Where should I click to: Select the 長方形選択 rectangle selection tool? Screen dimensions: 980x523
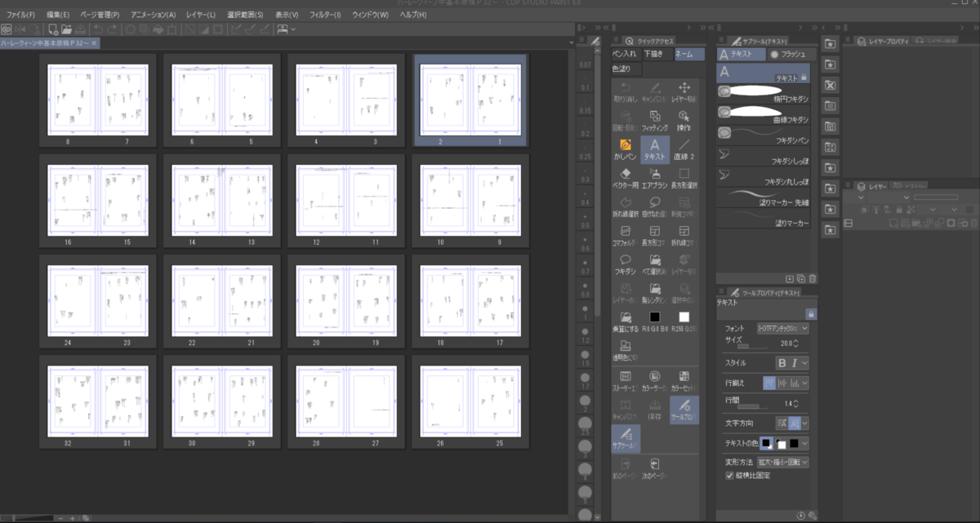click(x=684, y=178)
